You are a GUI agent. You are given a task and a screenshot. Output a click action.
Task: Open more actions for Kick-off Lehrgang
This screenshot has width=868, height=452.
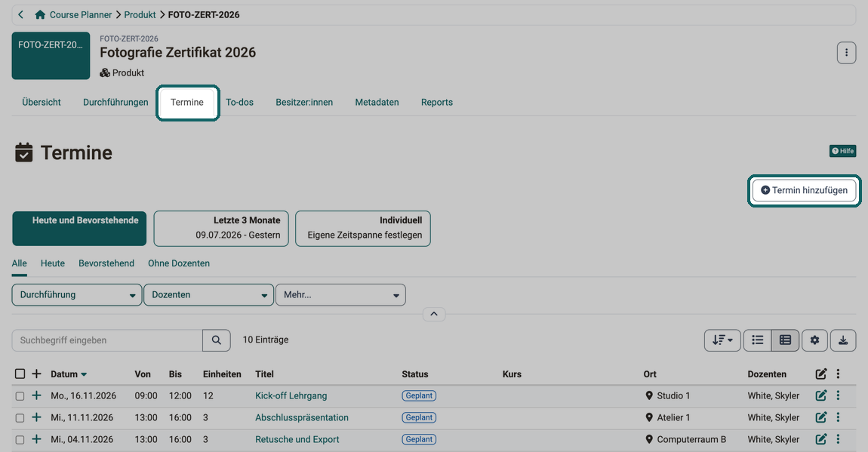click(838, 395)
